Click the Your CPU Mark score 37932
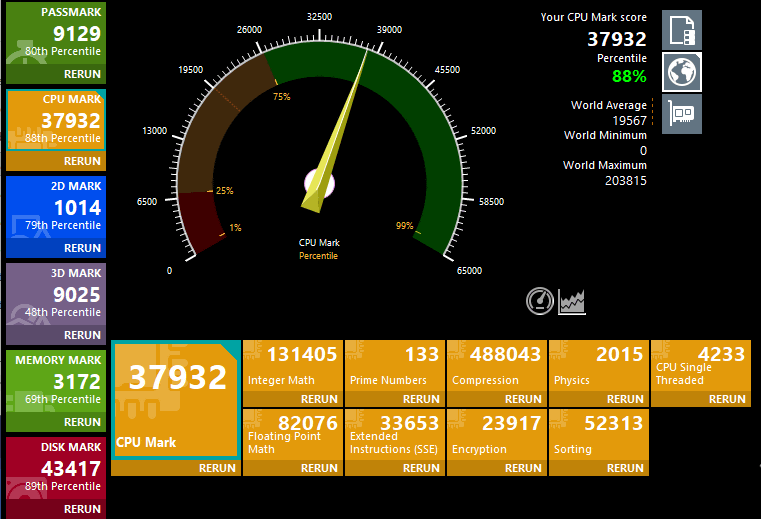 point(617,39)
